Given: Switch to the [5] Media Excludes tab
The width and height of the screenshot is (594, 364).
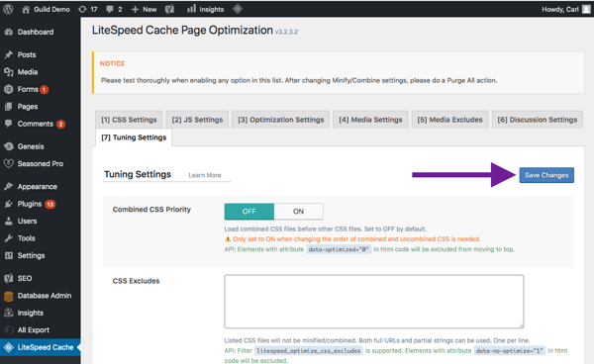Looking at the screenshot, I should tap(449, 120).
